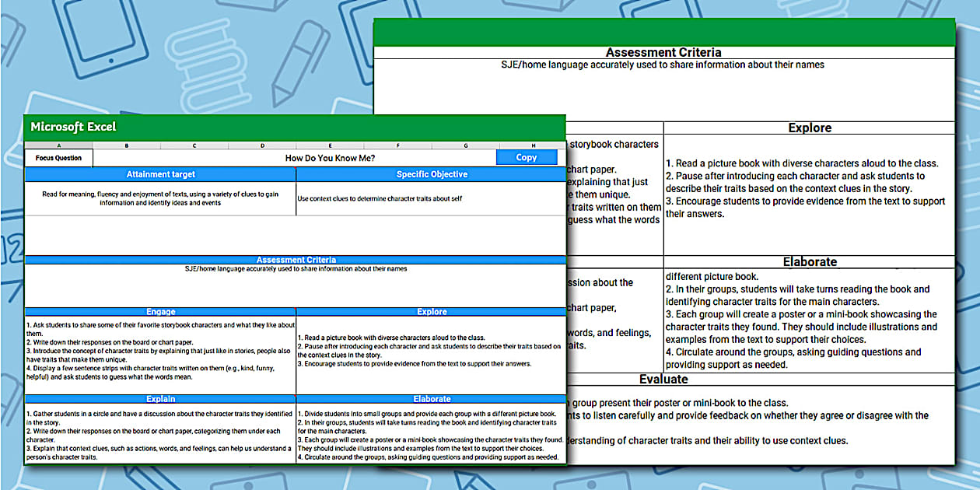Click the blue Elaborate header in front sheet

(x=431, y=399)
